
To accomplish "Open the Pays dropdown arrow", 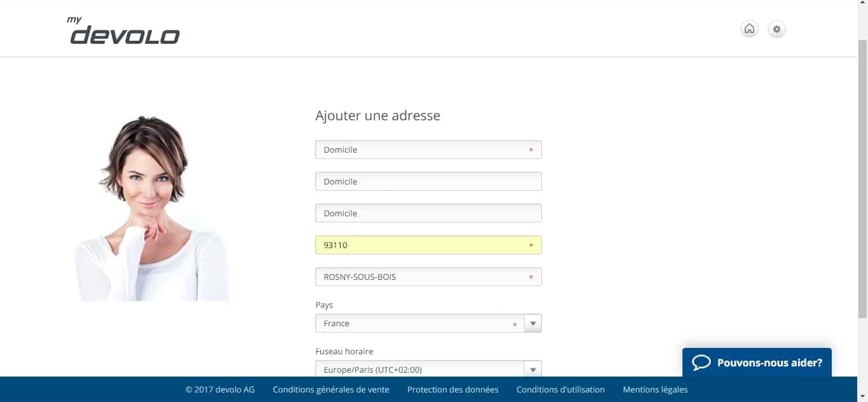I will (x=533, y=323).
